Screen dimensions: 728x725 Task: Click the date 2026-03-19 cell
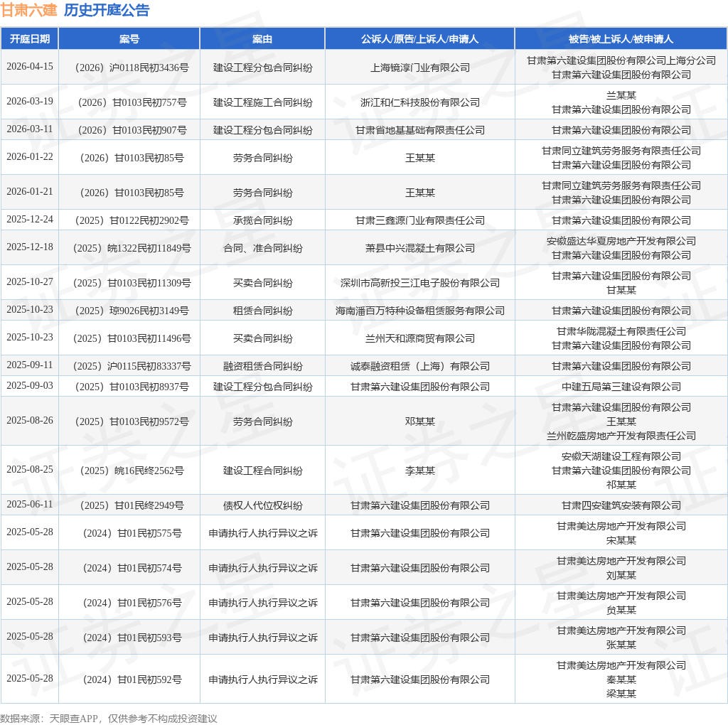coord(30,101)
